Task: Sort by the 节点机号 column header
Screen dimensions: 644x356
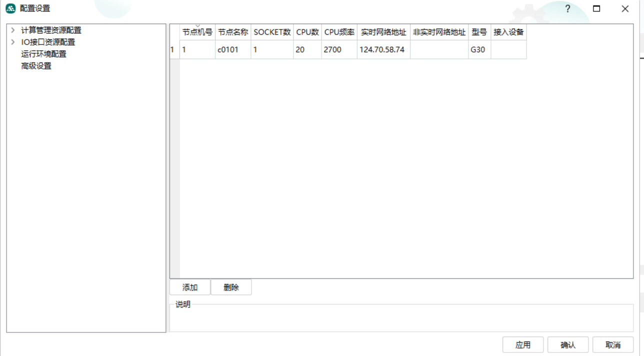Action: point(197,32)
